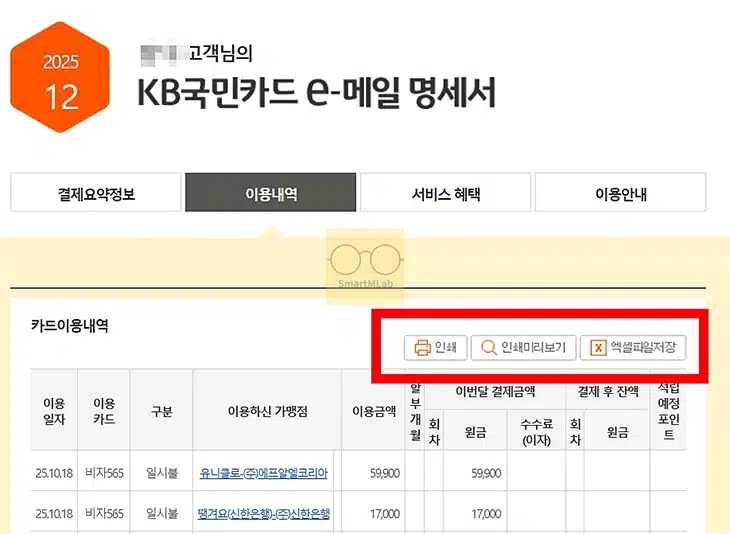Click the 수수료(이자) column header
The image size is (730, 534).
(x=536, y=432)
